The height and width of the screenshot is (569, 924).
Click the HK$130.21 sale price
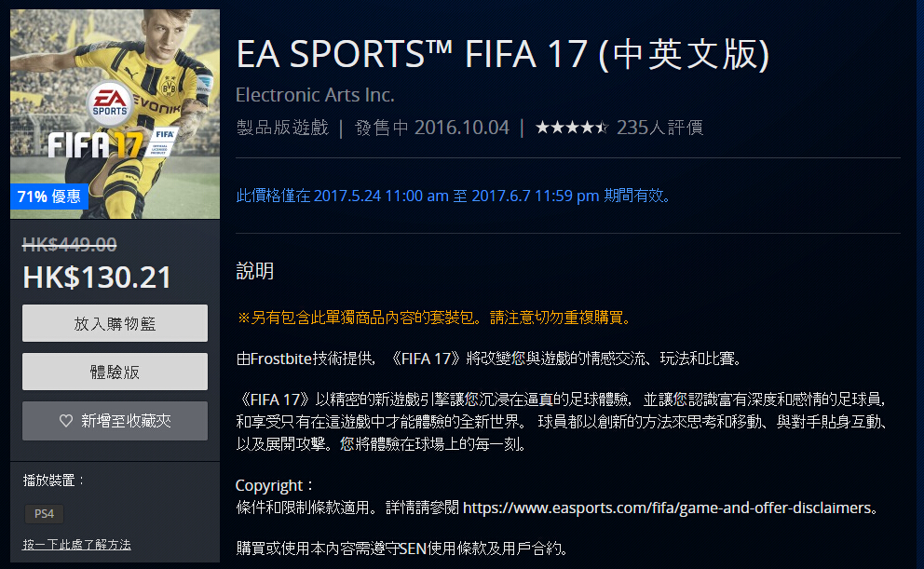(x=97, y=278)
